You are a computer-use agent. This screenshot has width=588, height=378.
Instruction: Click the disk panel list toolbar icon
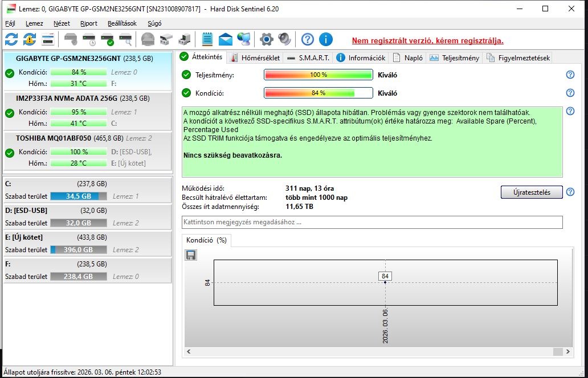tap(48, 39)
